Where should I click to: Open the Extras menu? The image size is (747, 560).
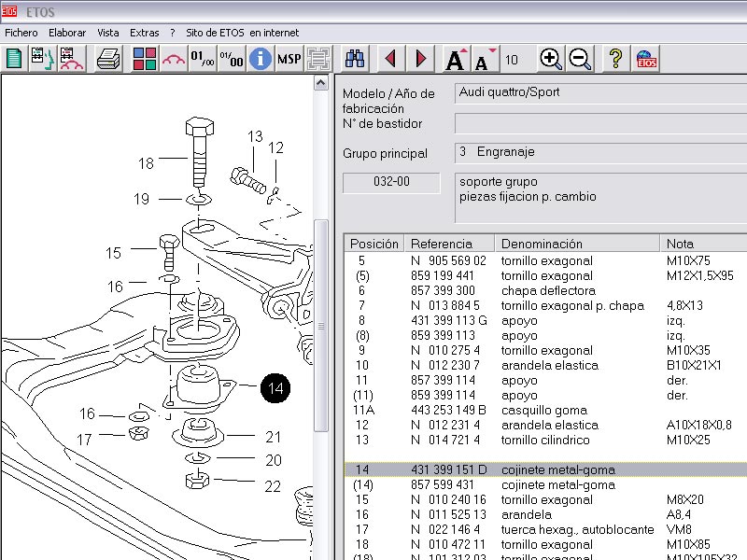click(145, 33)
